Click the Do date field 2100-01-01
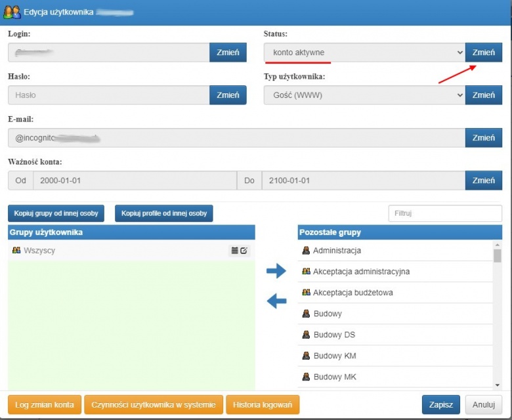Screen dimensions: 512x420 364,180
